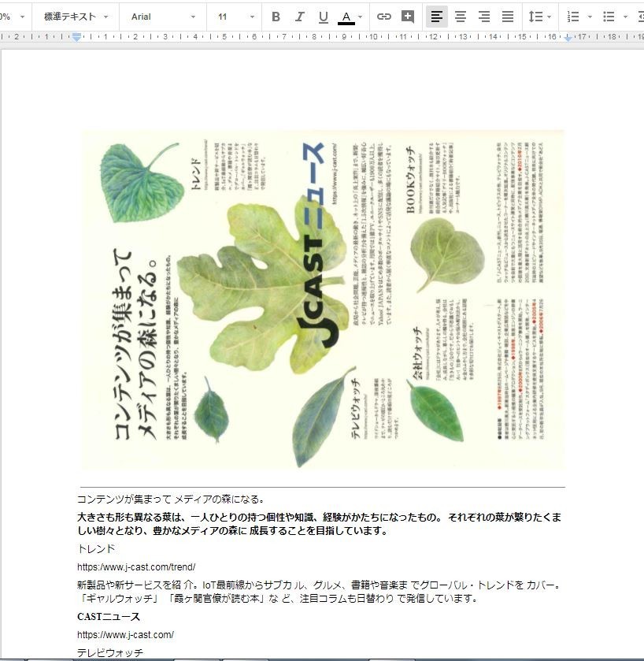Click the left indent marker on ruler
The image size is (644, 661).
(x=76, y=37)
